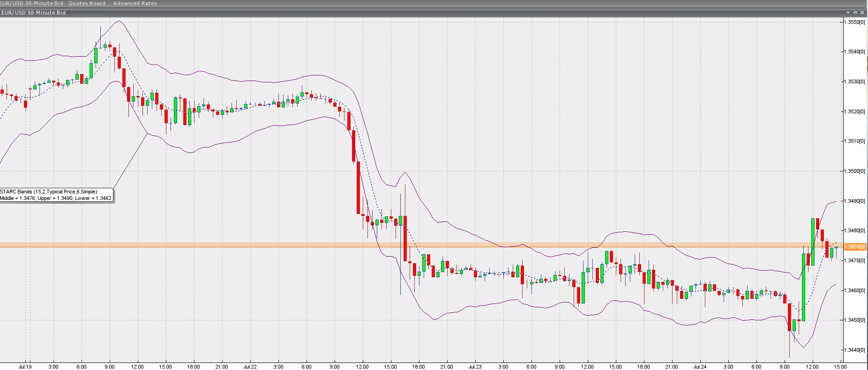Click the 1.3490 price axis label
This screenshot has height=370, width=868.
pos(854,201)
